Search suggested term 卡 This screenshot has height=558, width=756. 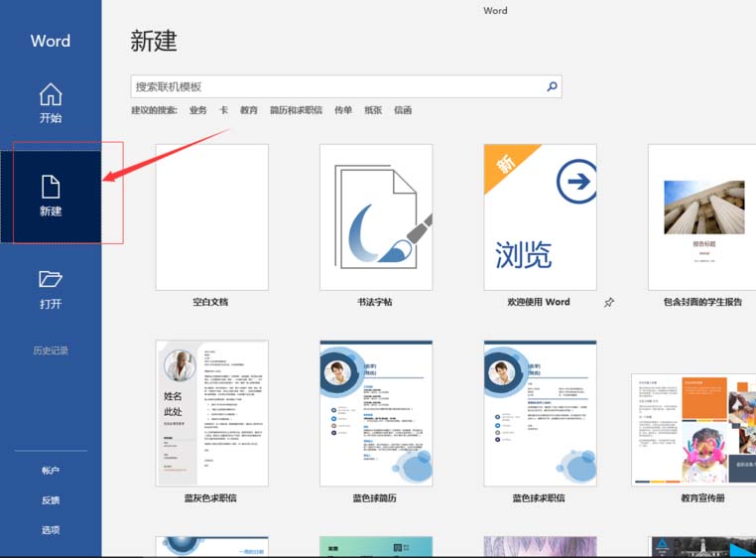pos(223,110)
